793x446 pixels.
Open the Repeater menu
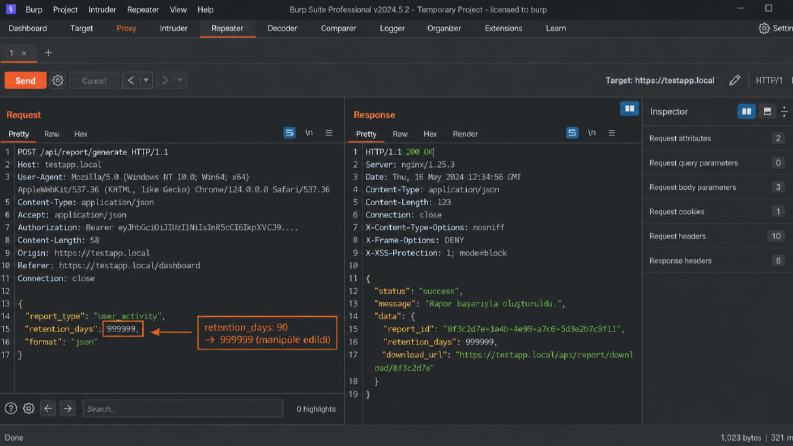(143, 10)
